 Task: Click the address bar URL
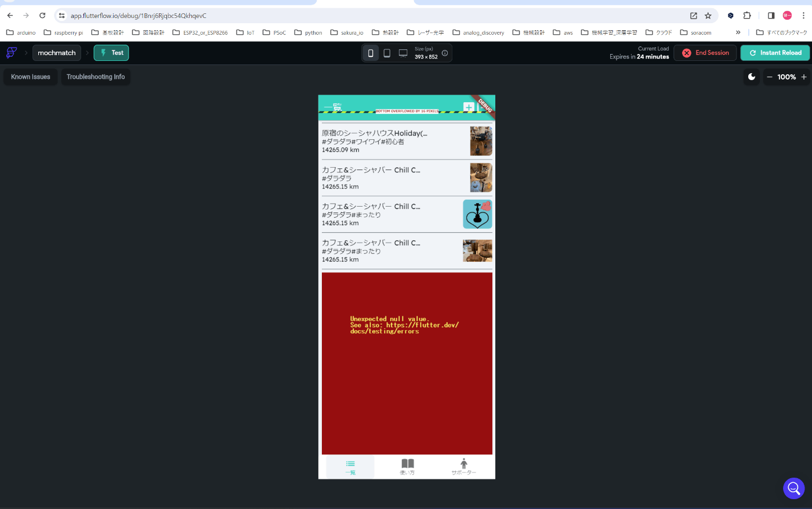click(x=139, y=16)
